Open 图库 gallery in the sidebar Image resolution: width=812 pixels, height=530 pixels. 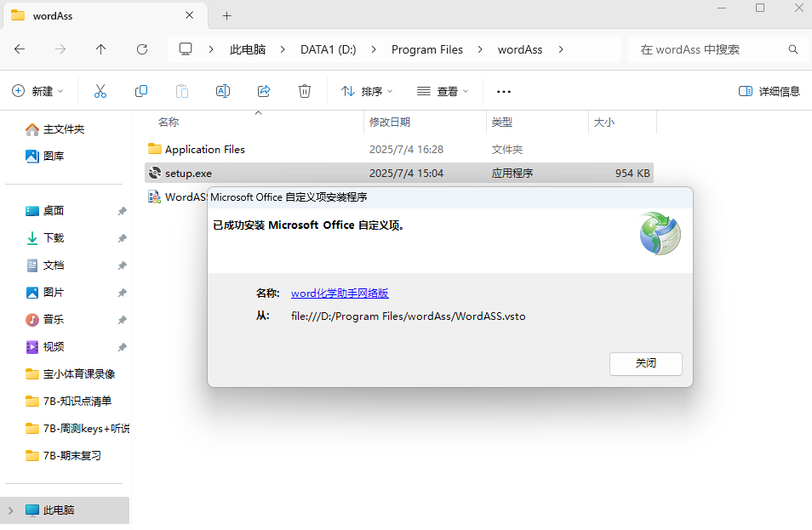point(44,156)
